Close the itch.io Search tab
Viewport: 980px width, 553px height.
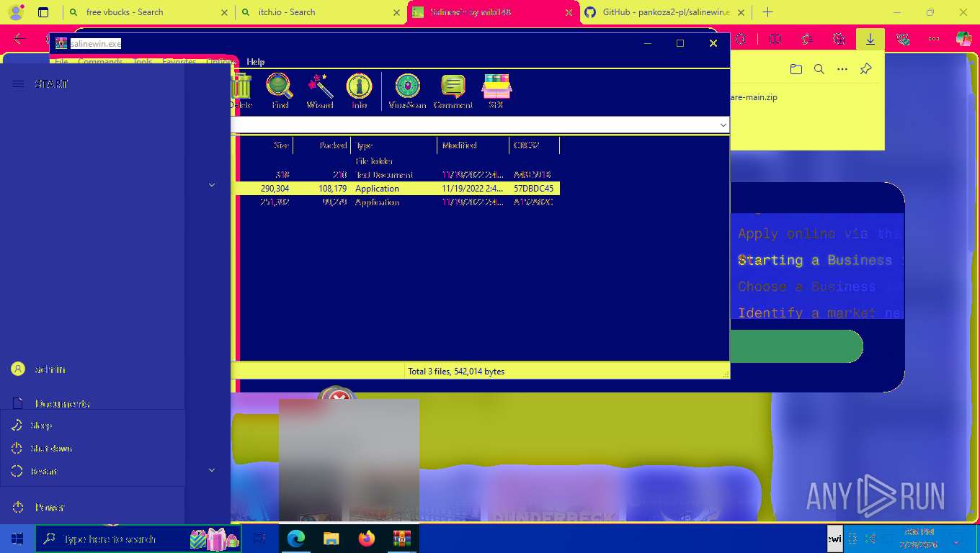(396, 12)
